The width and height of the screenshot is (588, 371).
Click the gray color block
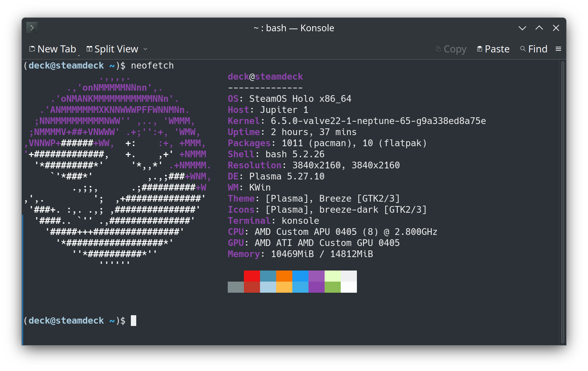pos(236,287)
